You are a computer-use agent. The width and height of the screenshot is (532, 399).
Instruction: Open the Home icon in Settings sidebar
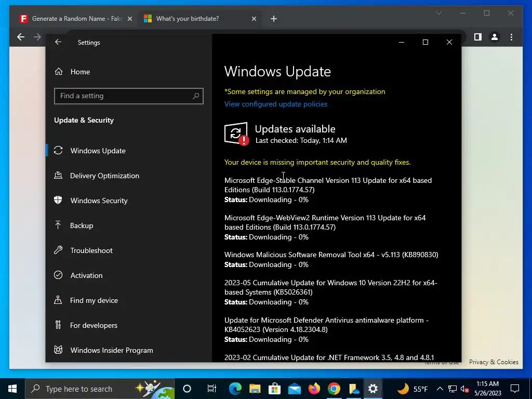click(59, 72)
